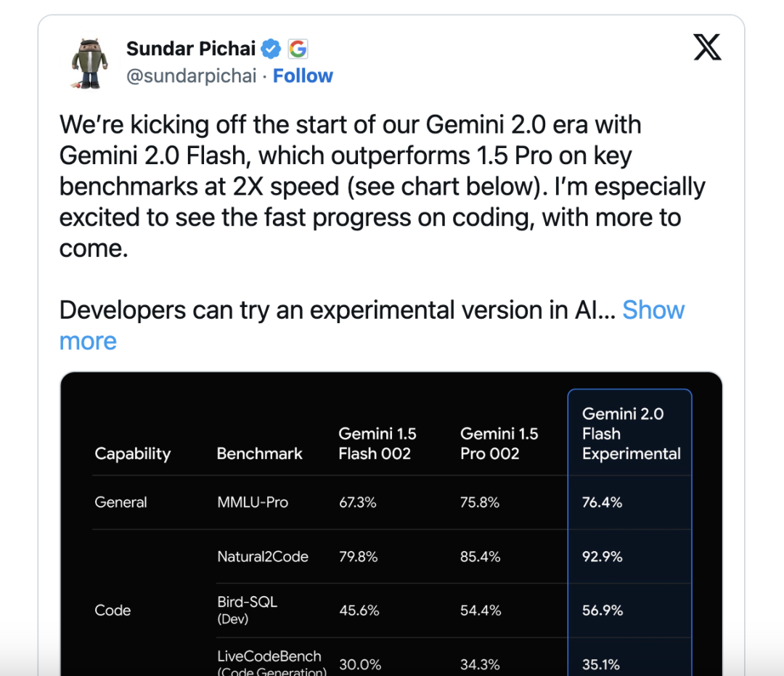Image resolution: width=784 pixels, height=676 pixels.
Task: Open the @sundarpichai handle profile
Action: [191, 76]
